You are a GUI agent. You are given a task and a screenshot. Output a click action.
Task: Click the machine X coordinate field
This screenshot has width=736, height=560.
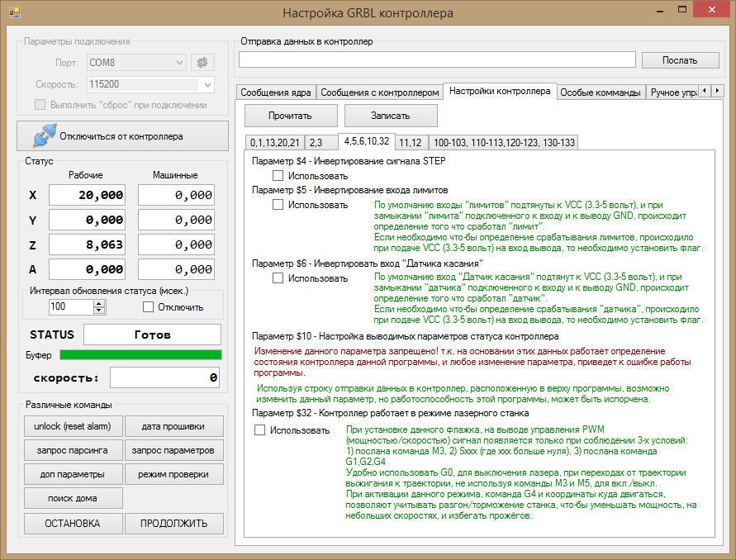(176, 195)
